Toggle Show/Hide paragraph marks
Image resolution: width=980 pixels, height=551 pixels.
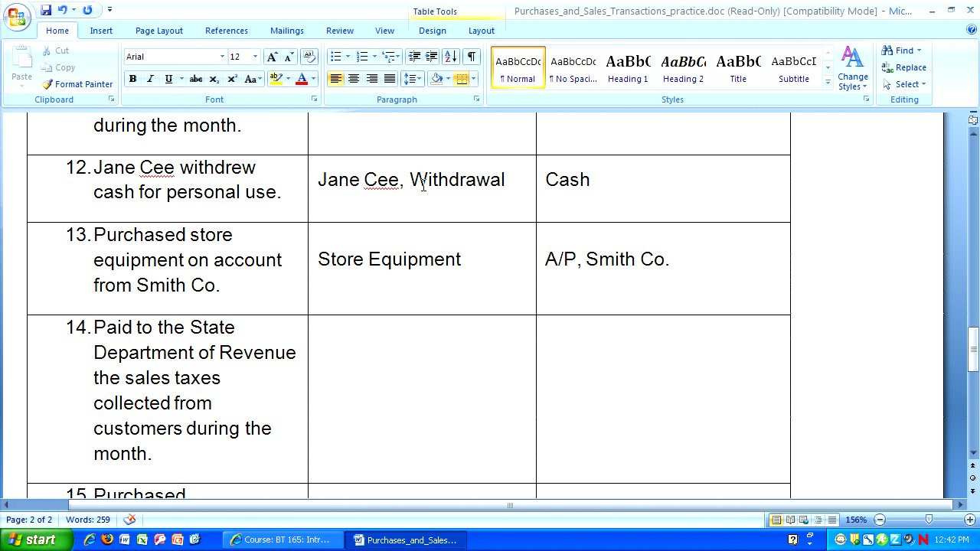tap(472, 57)
